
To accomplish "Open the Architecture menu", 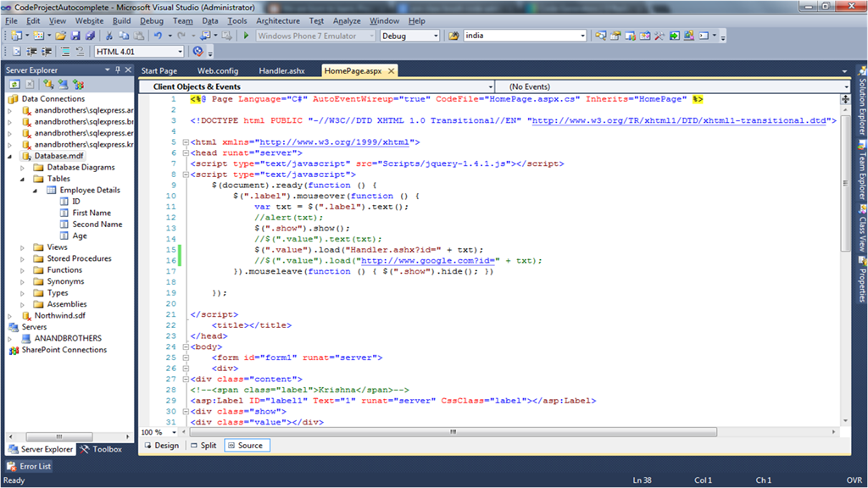I will 277,20.
